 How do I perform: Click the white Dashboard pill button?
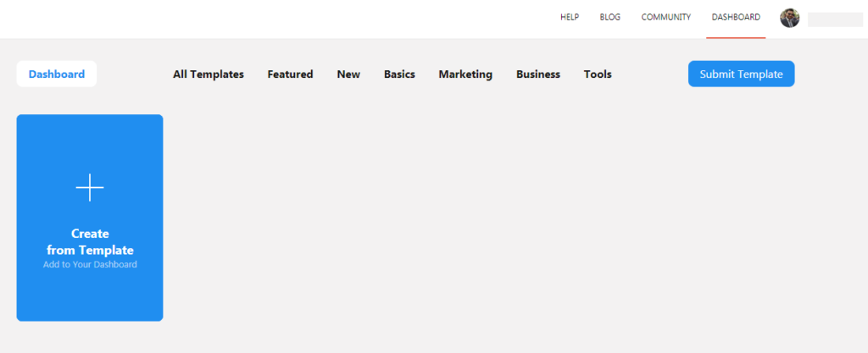click(x=57, y=74)
